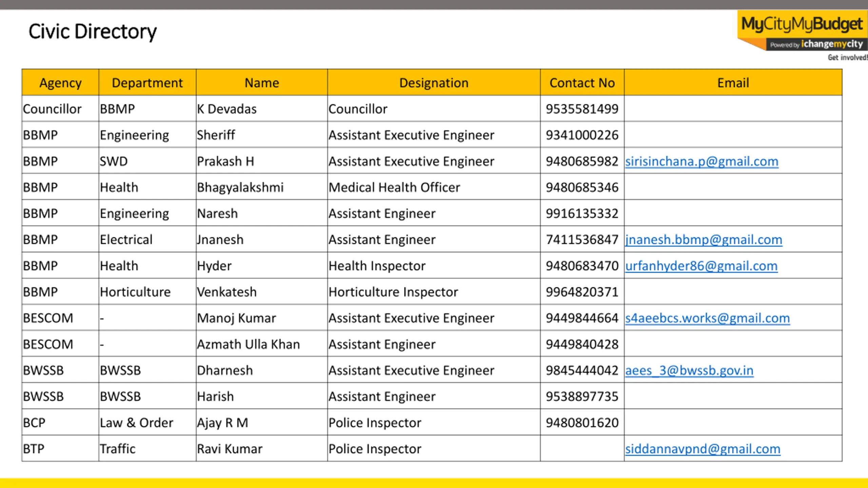Click the Ravi Kumar name cell
The width and height of the screenshot is (868, 488).
(x=261, y=449)
